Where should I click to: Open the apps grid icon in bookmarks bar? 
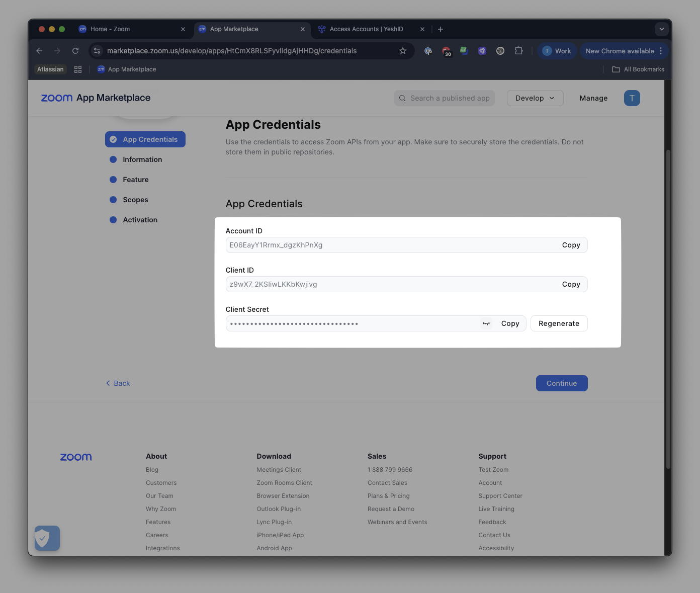78,69
